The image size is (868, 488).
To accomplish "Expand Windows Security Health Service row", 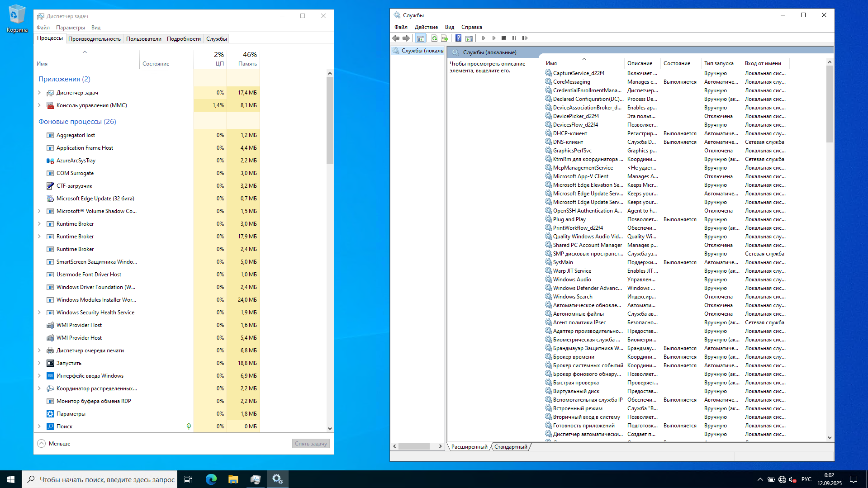I will [39, 313].
